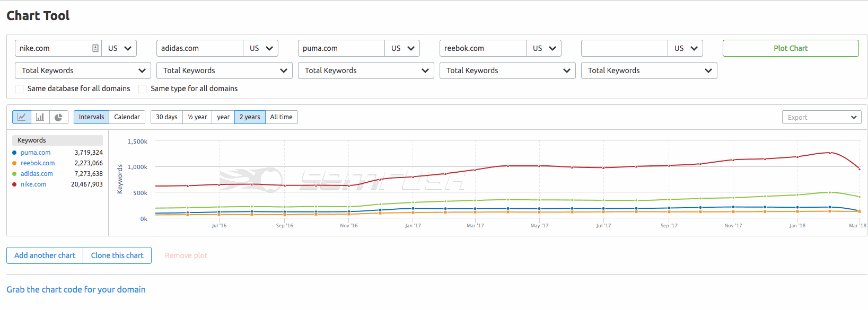Open Total Keywords dropdown under nike.com
This screenshot has height=310, width=868.
[x=83, y=70]
